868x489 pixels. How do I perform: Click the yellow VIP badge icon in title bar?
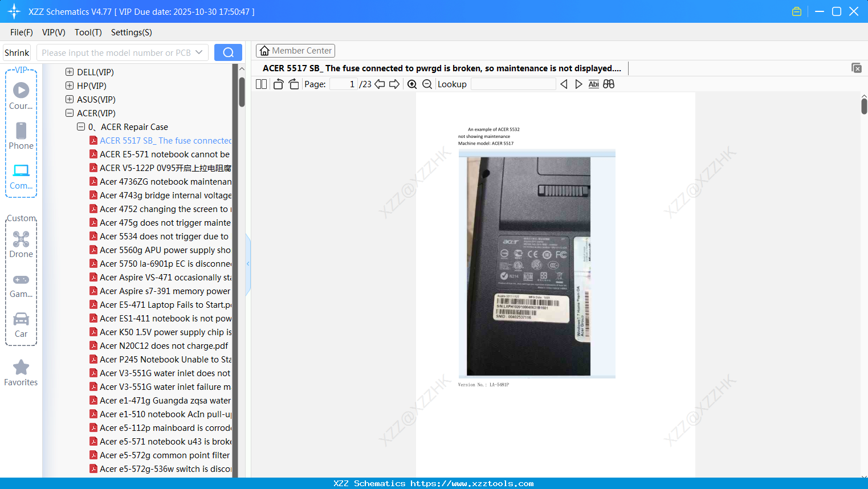(x=797, y=11)
